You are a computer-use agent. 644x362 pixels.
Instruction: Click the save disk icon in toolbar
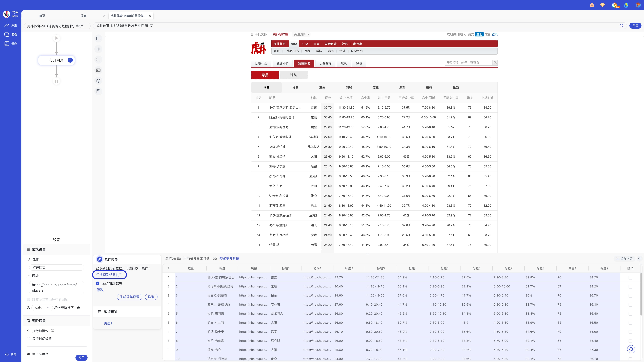[x=98, y=91]
